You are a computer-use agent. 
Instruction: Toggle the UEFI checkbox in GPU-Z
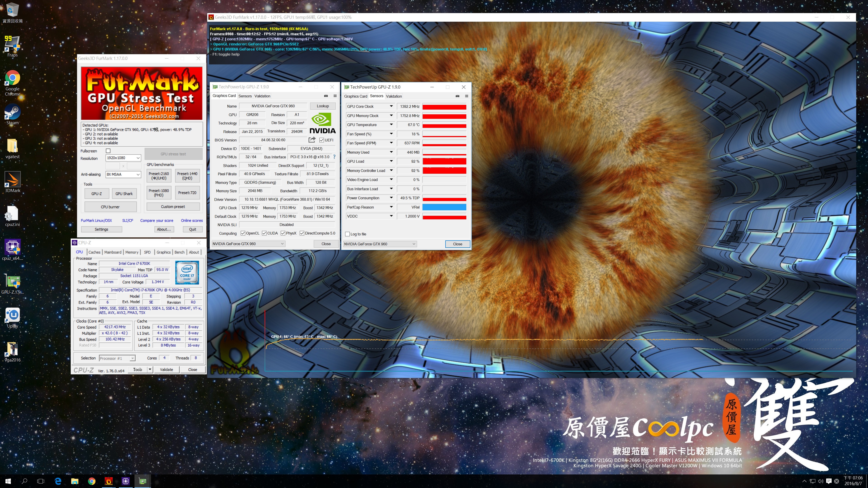click(x=321, y=140)
